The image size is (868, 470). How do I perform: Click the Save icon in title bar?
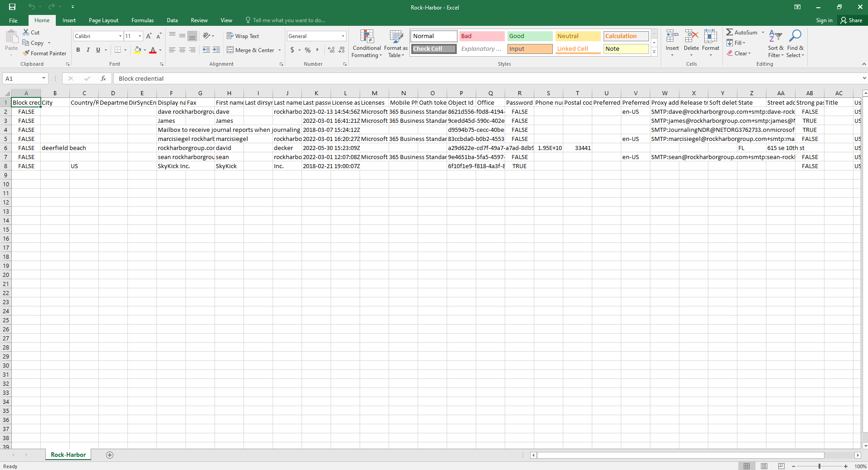pyautogui.click(x=12, y=7)
